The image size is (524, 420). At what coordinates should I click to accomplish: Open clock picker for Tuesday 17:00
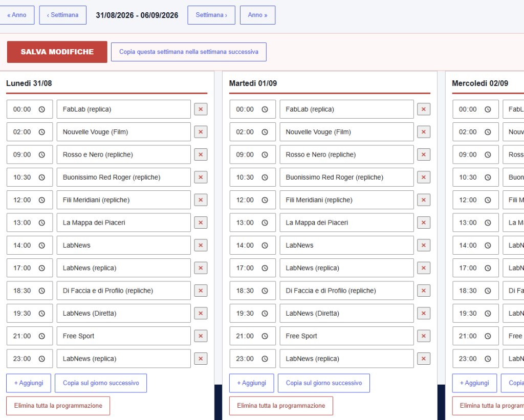[x=265, y=268]
